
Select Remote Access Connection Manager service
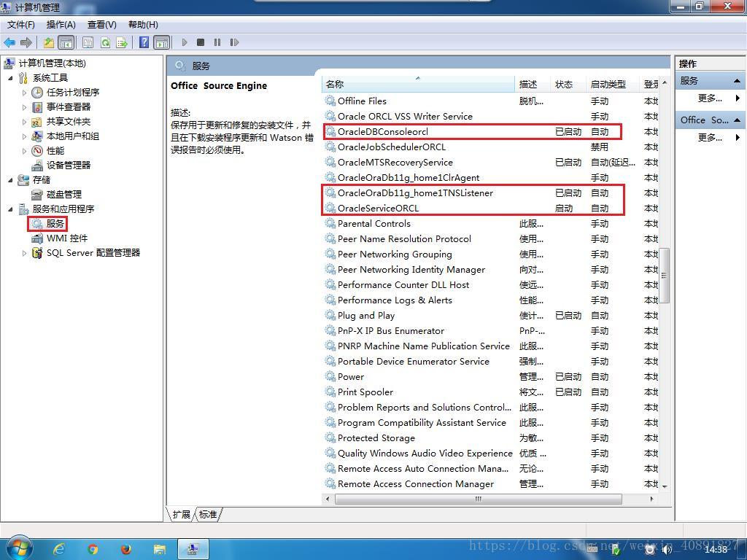tap(491, 484)
